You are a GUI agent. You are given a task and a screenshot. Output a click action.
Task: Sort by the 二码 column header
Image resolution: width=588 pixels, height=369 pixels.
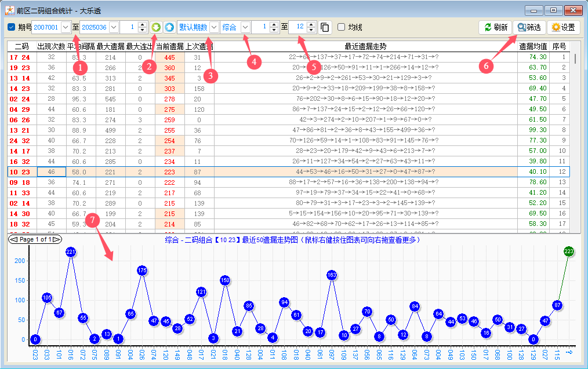point(22,46)
